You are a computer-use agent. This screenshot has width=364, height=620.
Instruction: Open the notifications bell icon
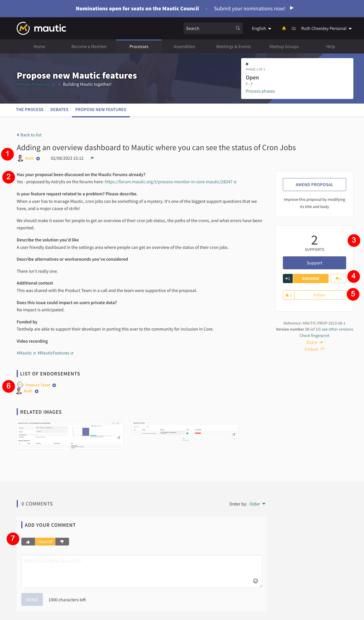pos(284,28)
